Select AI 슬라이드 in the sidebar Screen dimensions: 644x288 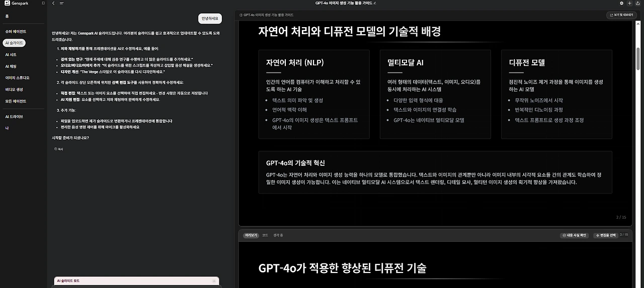click(x=14, y=43)
